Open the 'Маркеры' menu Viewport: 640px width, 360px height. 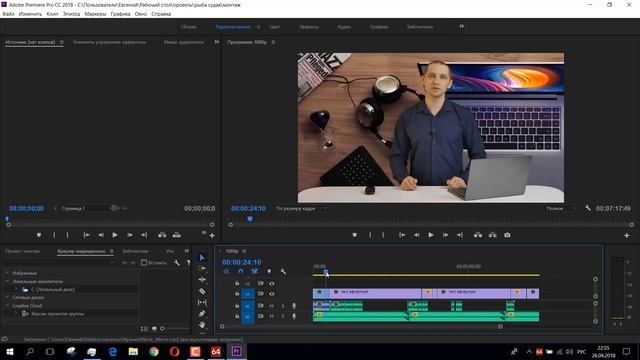point(95,14)
